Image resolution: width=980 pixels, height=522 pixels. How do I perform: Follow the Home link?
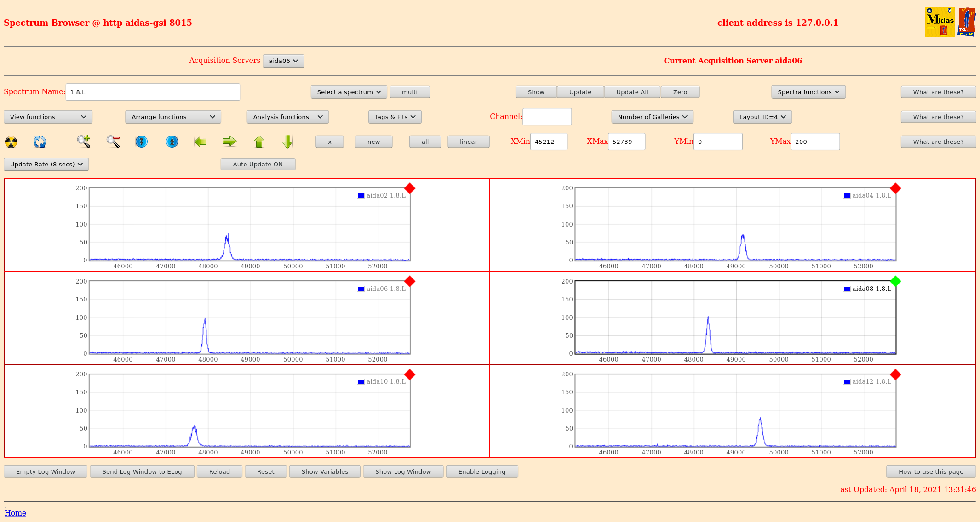[15, 513]
